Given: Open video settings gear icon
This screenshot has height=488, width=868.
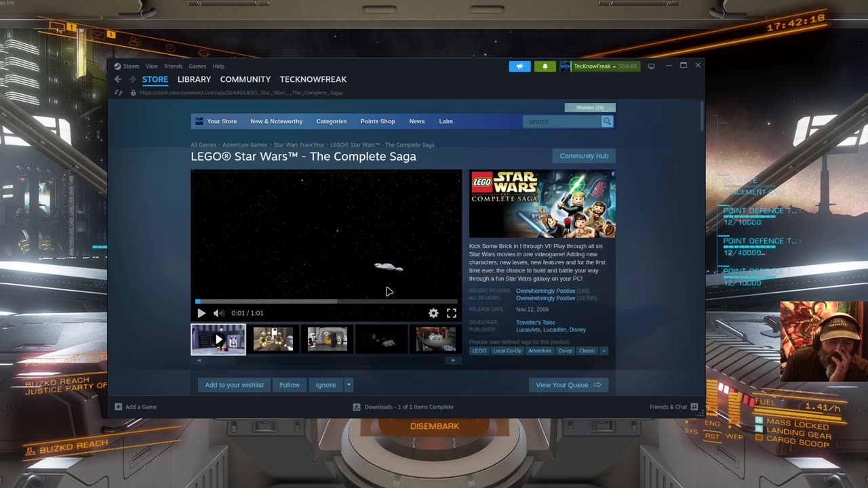Looking at the screenshot, I should pyautogui.click(x=433, y=313).
